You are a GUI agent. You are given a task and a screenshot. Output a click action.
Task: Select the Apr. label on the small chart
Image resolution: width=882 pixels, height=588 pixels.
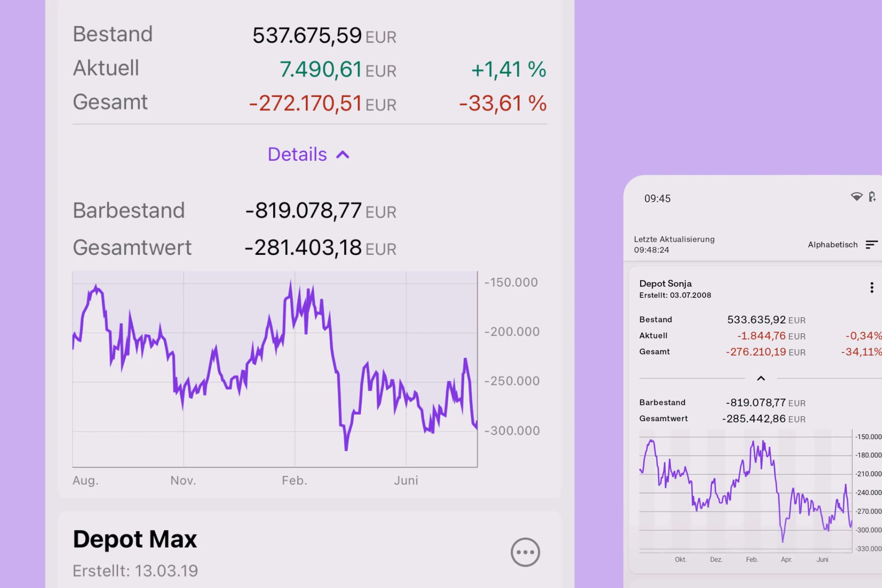[786, 560]
